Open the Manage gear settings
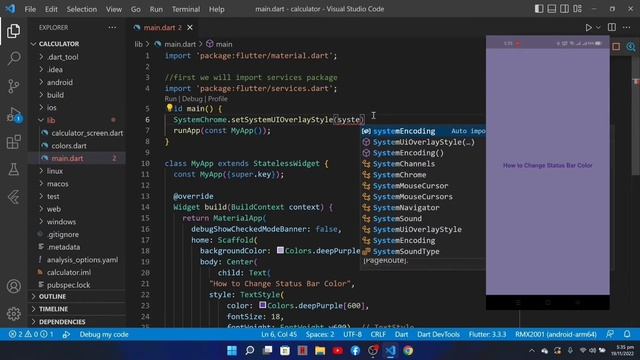The image size is (640, 360). [x=13, y=313]
